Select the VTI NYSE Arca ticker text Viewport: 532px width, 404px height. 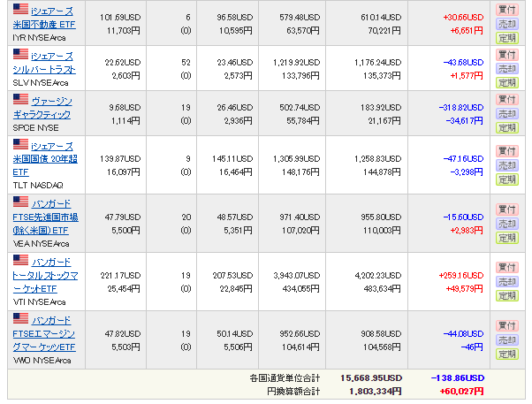coord(40,302)
